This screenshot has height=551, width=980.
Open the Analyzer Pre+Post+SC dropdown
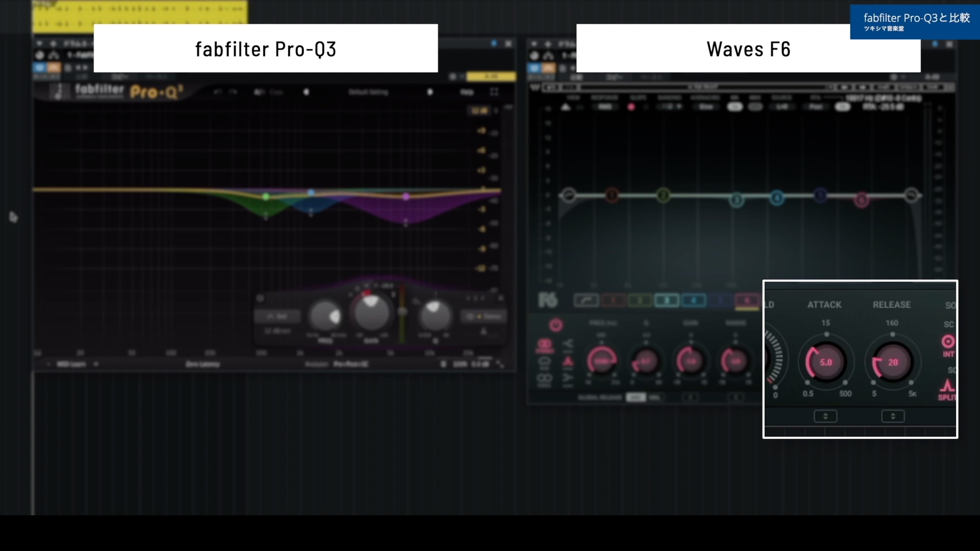(352, 364)
